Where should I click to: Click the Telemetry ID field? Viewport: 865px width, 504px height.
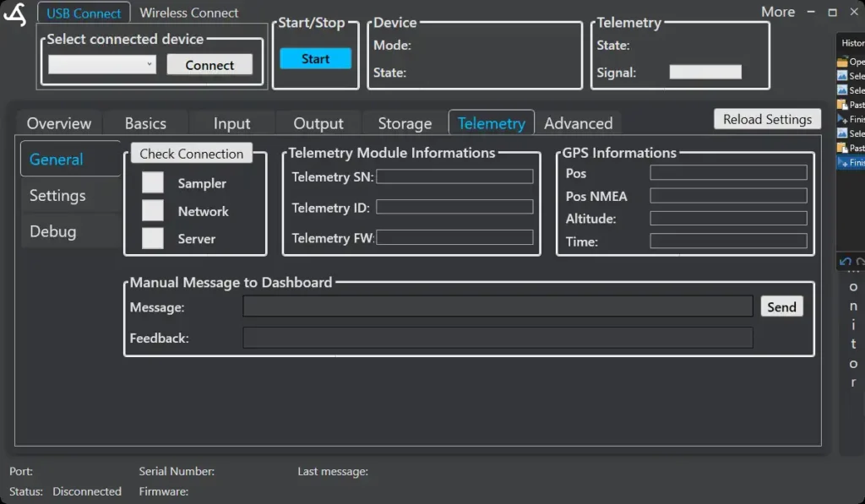coord(454,207)
